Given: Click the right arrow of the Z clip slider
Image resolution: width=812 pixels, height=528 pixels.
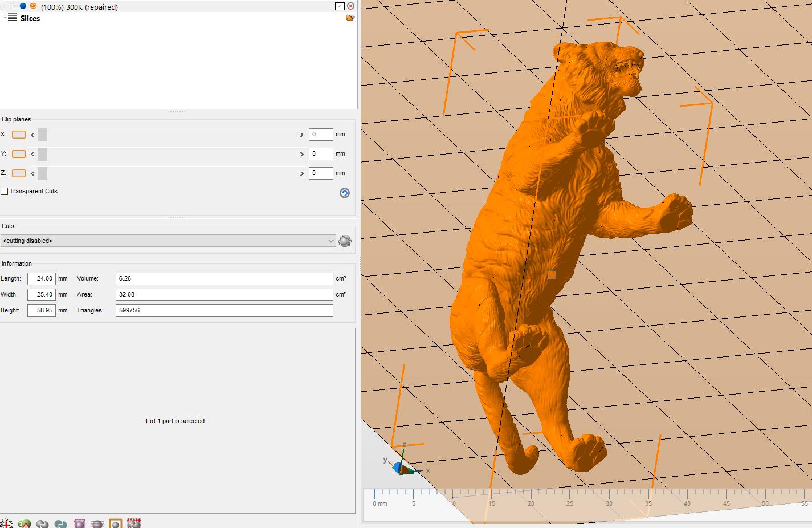Looking at the screenshot, I should point(301,173).
